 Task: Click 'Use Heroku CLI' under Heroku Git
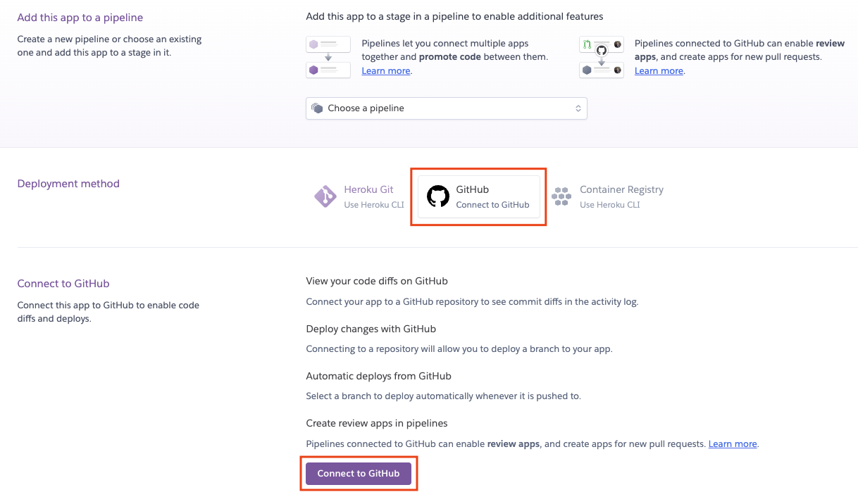coord(374,205)
